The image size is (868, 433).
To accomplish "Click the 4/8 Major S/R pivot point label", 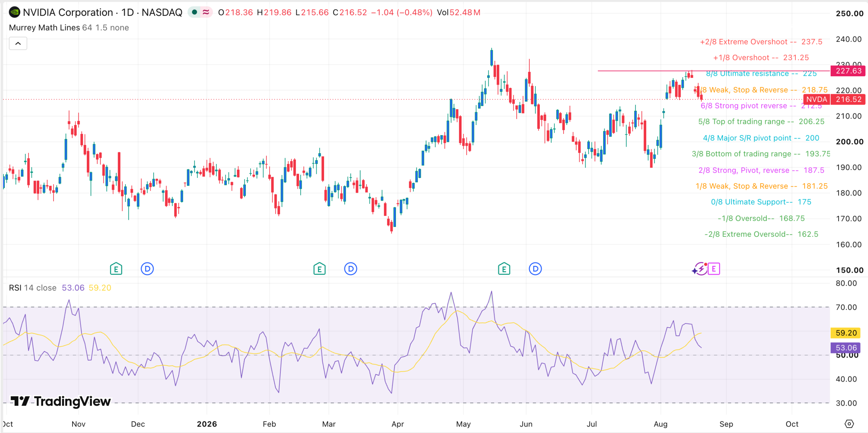I will click(761, 138).
